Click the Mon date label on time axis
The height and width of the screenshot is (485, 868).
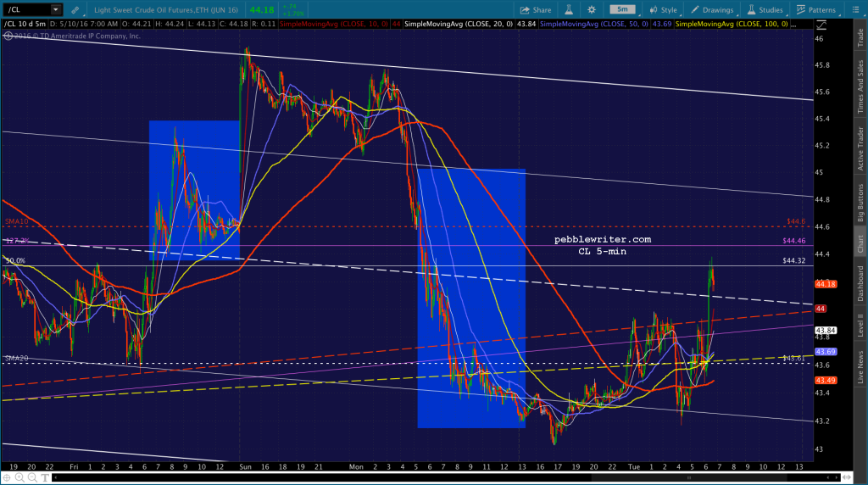(x=356, y=466)
